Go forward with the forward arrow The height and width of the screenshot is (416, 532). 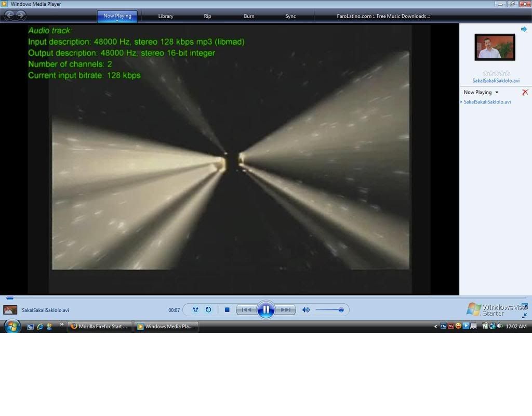[x=21, y=15]
